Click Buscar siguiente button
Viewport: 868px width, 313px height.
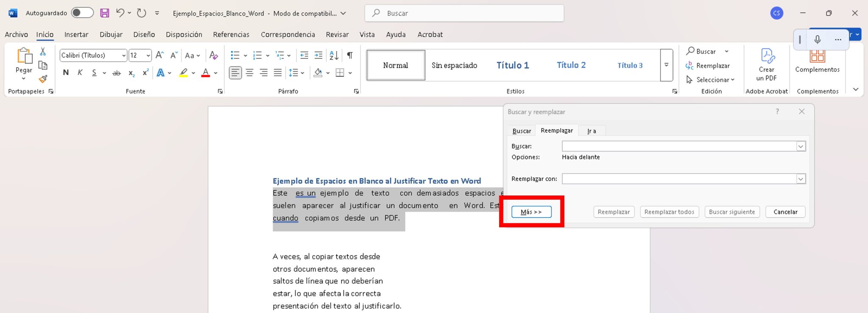(732, 212)
